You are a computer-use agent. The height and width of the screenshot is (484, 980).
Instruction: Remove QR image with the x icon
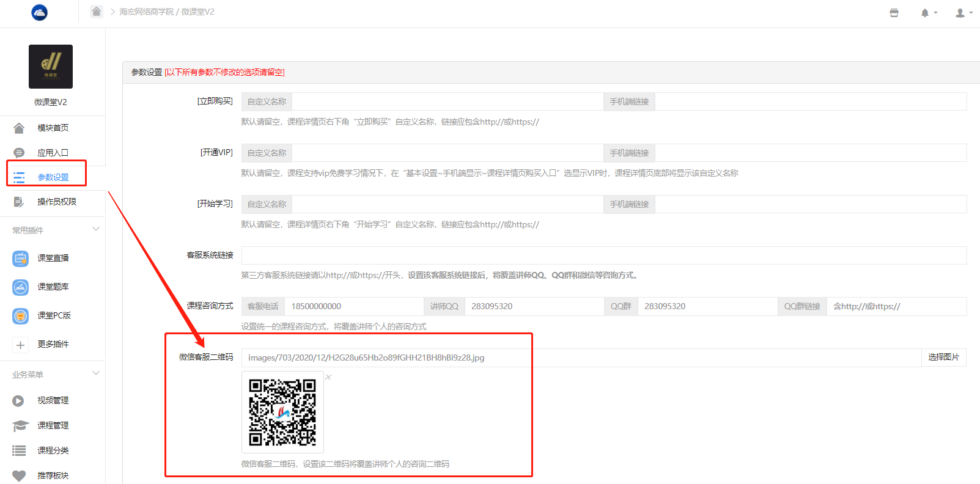[328, 377]
